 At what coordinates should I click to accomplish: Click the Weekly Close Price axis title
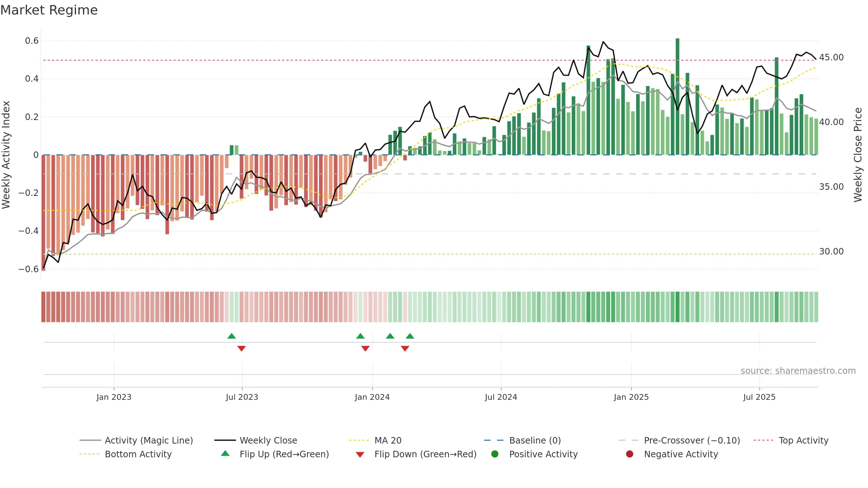858,155
